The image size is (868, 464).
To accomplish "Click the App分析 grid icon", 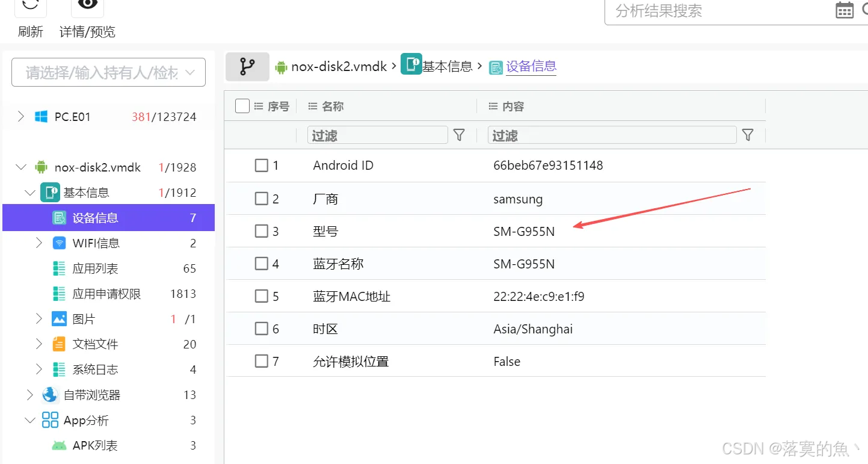I will pos(50,420).
